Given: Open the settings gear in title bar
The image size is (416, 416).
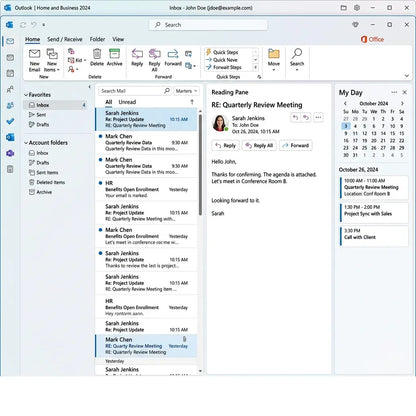Looking at the screenshot, I should (x=357, y=8).
